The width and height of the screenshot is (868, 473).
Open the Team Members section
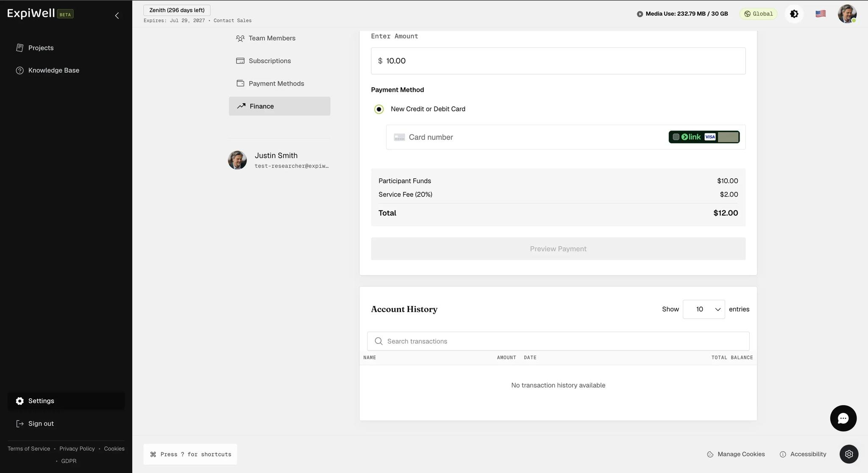pos(279,38)
